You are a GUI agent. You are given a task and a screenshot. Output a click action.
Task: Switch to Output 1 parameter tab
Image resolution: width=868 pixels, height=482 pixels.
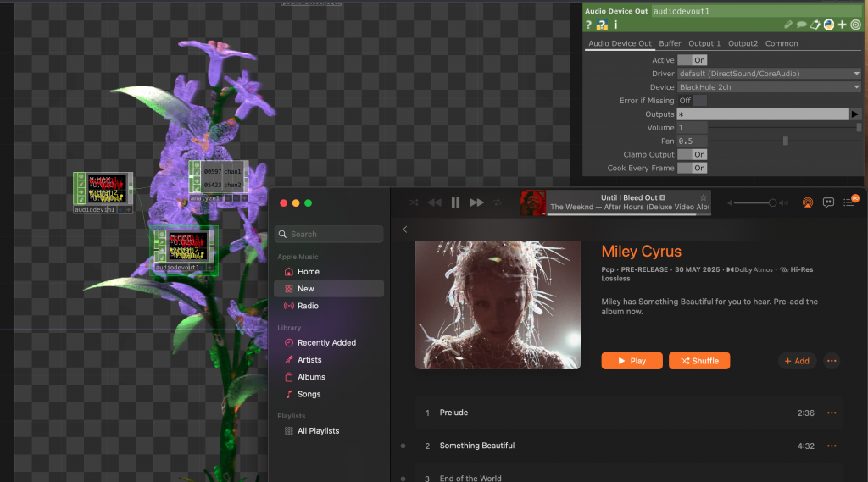click(704, 43)
